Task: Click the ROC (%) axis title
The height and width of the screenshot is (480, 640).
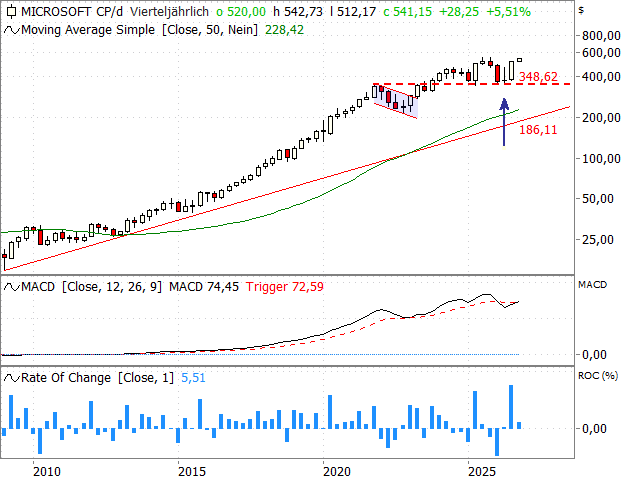Action: (598, 376)
